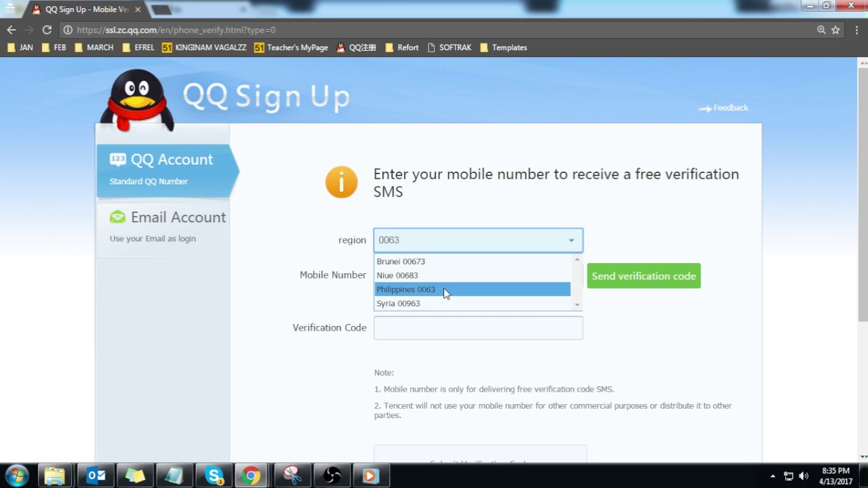The height and width of the screenshot is (488, 868).
Task: Click the Feedback link
Action: coord(724,108)
